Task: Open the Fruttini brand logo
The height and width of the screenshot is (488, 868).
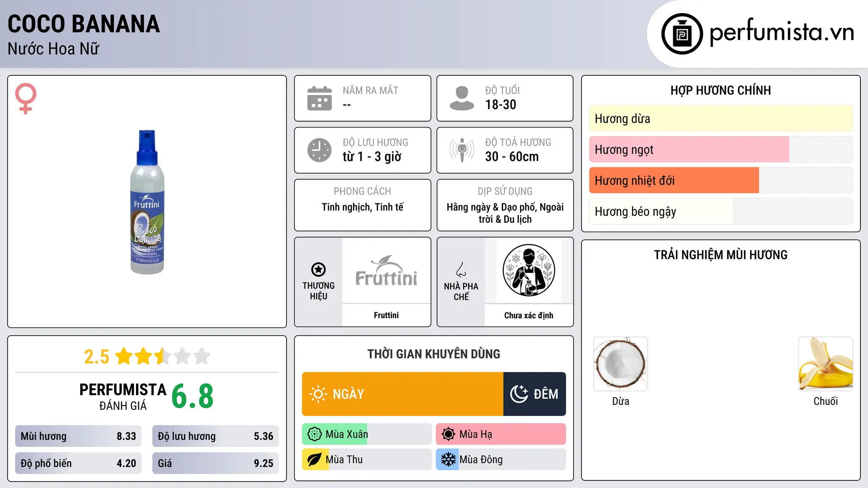Action: click(x=386, y=272)
